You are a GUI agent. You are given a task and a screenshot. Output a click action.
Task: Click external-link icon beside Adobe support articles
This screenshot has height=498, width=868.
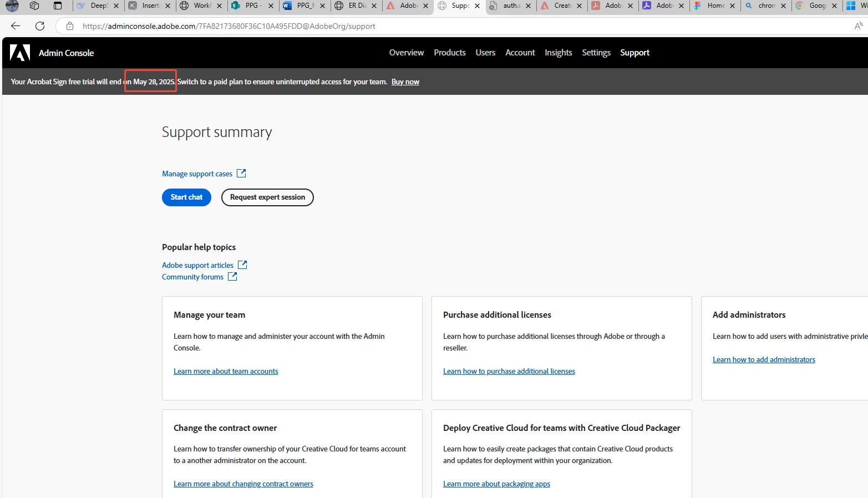click(x=242, y=265)
